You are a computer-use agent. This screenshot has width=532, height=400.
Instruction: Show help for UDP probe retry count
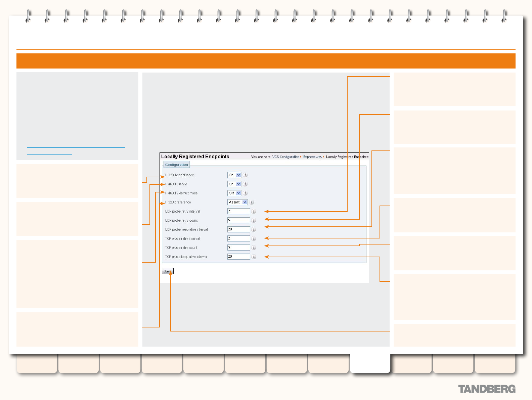pyautogui.click(x=254, y=220)
